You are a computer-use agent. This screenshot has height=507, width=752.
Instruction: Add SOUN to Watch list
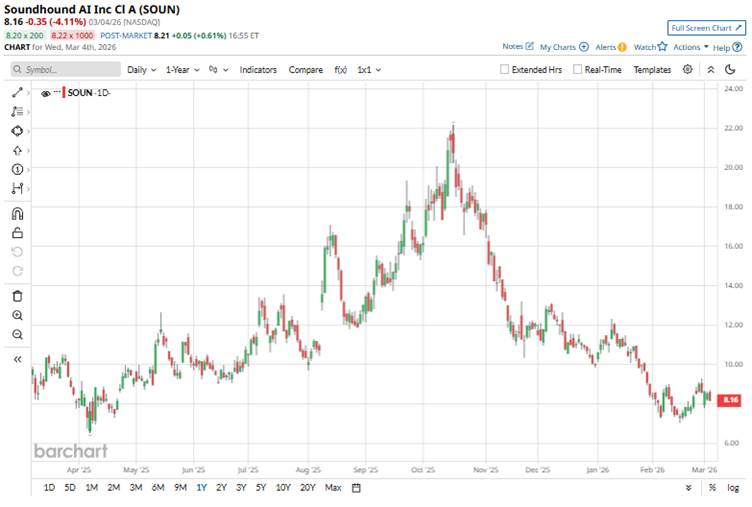point(650,47)
